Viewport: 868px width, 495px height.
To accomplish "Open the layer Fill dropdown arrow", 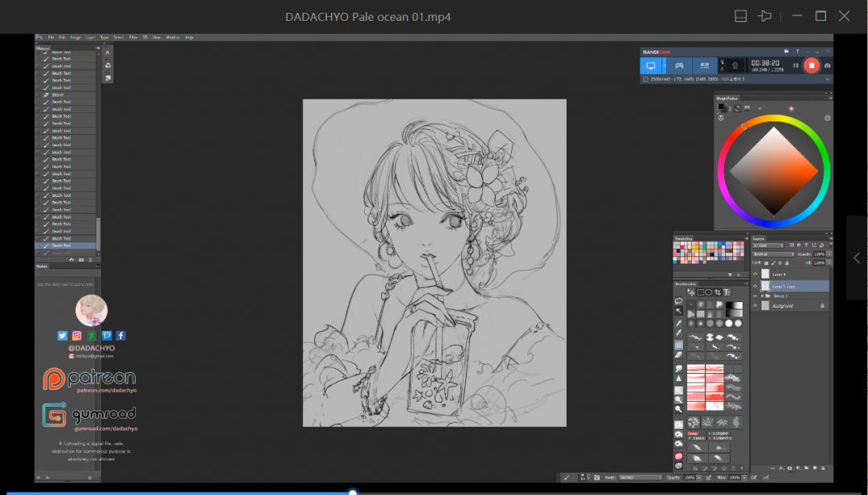I will (829, 263).
